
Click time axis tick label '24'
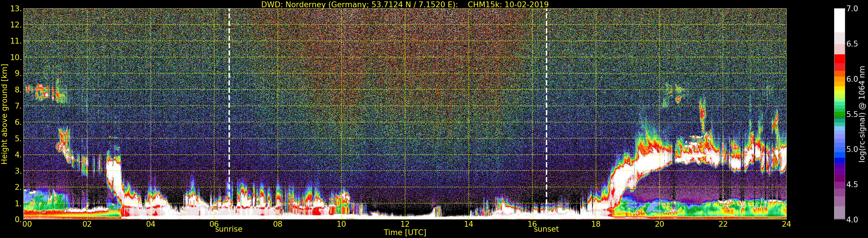coord(786,224)
